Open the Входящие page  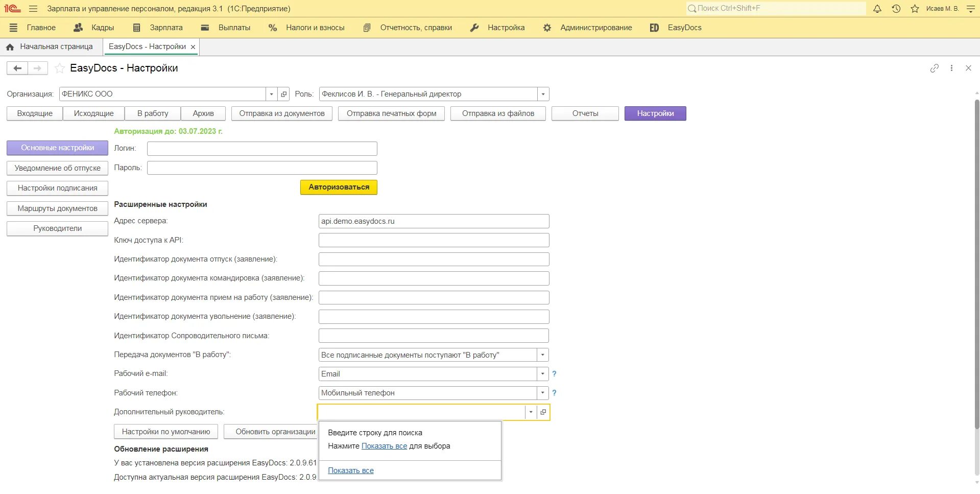click(x=35, y=113)
